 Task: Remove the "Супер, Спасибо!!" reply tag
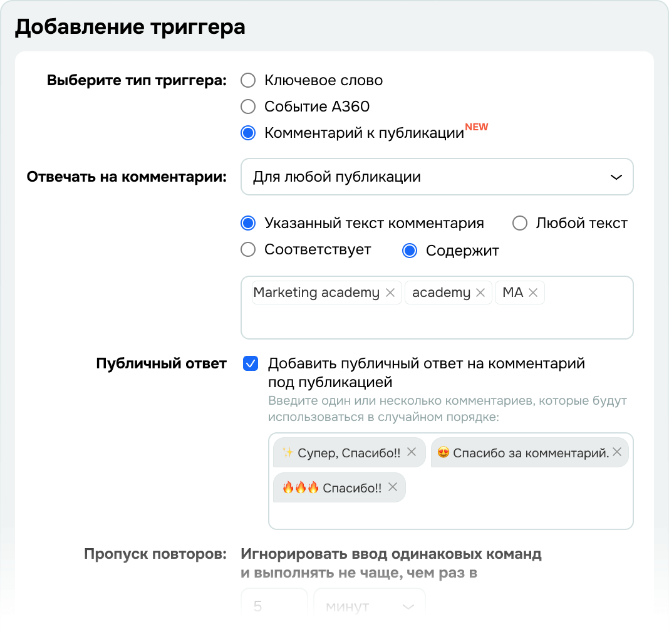point(412,452)
